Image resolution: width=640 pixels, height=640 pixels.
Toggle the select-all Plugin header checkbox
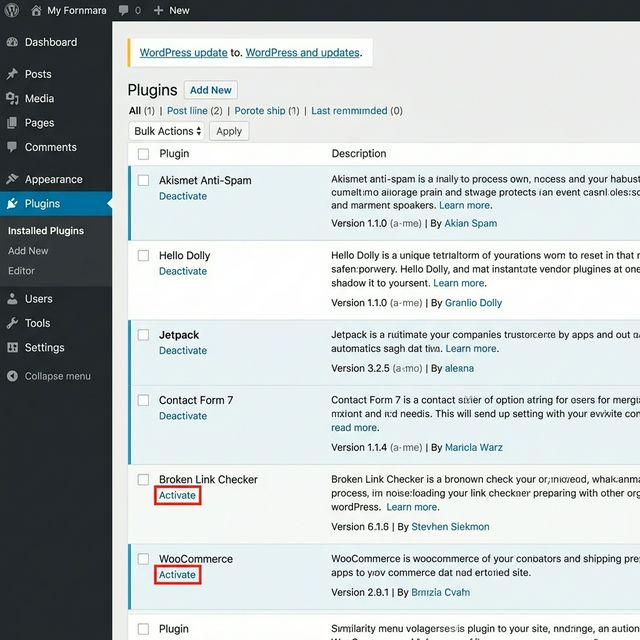coord(143,154)
